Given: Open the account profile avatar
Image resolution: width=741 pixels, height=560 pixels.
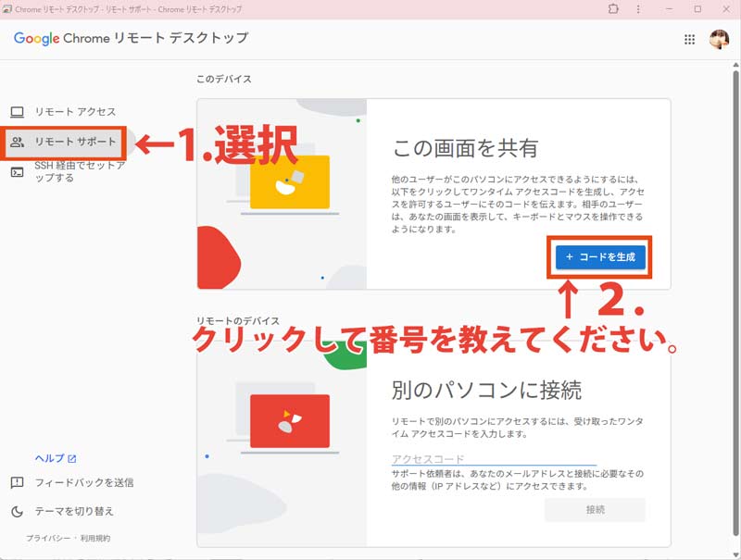Looking at the screenshot, I should tap(719, 39).
